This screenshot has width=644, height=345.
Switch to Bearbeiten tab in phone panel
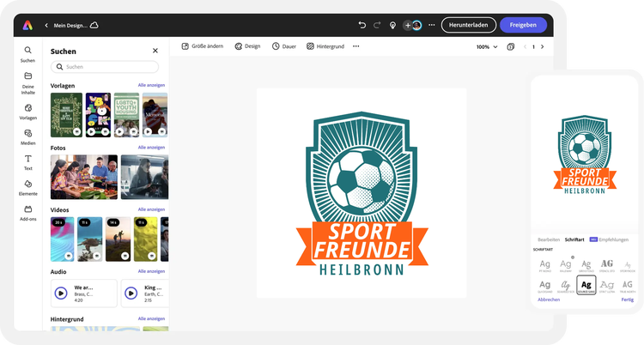pos(549,239)
